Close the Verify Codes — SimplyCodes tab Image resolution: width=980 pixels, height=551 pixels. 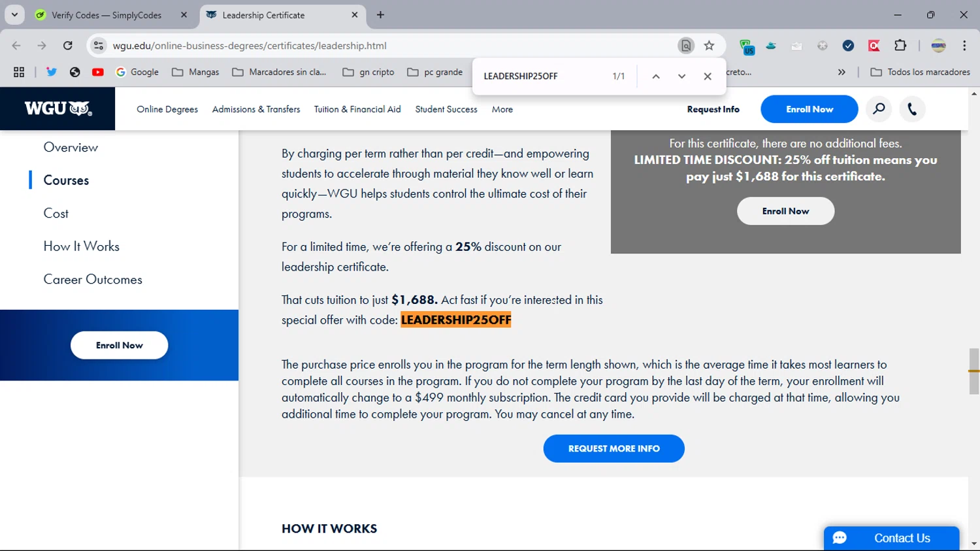pos(184,15)
